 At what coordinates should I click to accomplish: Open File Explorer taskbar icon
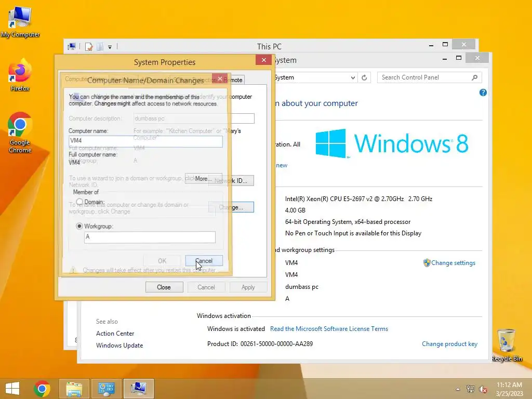[74, 389]
